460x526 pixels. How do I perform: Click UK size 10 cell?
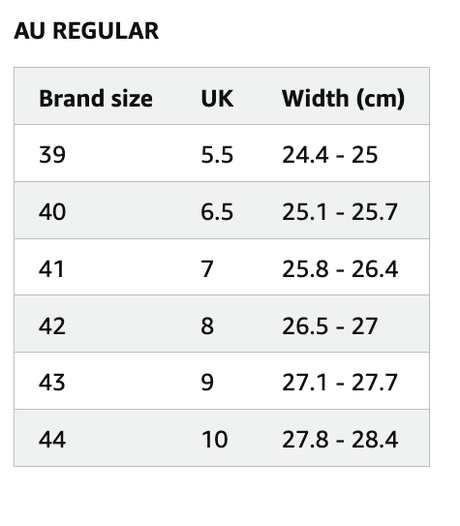pyautogui.click(x=215, y=440)
